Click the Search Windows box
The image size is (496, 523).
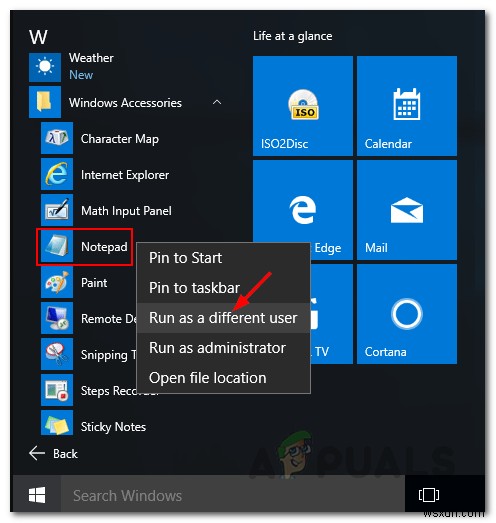click(x=233, y=494)
